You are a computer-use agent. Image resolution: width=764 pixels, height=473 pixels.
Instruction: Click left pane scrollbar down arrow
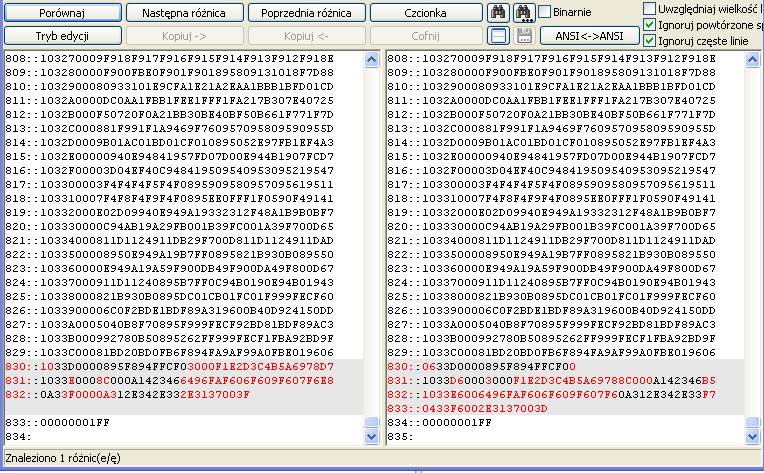pos(371,436)
